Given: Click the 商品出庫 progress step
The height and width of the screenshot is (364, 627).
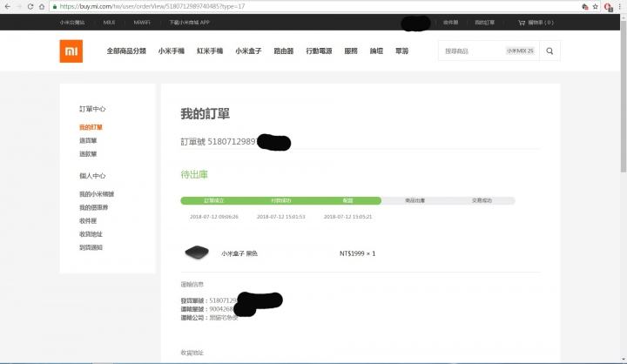Looking at the screenshot, I should click(x=415, y=200).
